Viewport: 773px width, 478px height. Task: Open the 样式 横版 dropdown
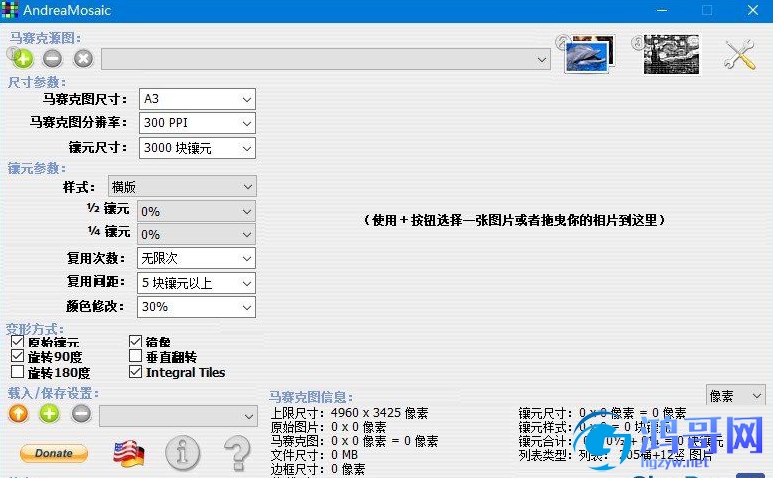pos(182,187)
